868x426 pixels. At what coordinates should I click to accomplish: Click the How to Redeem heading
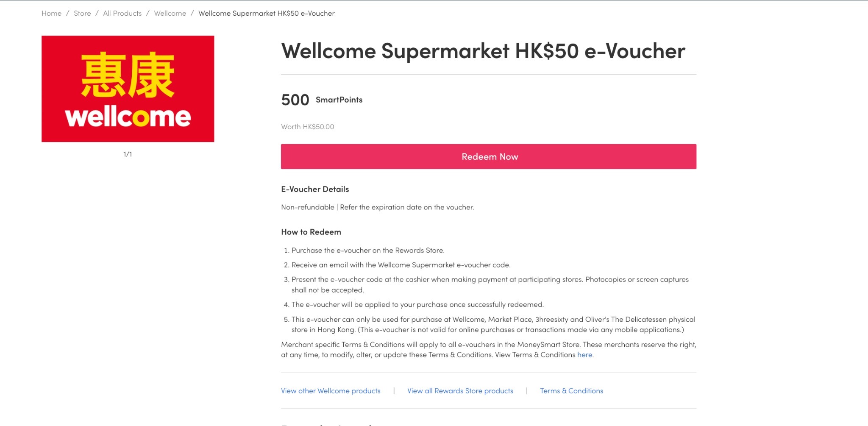tap(311, 232)
